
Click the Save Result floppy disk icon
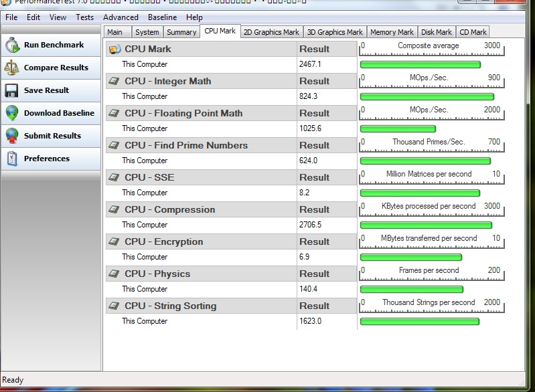tap(11, 90)
